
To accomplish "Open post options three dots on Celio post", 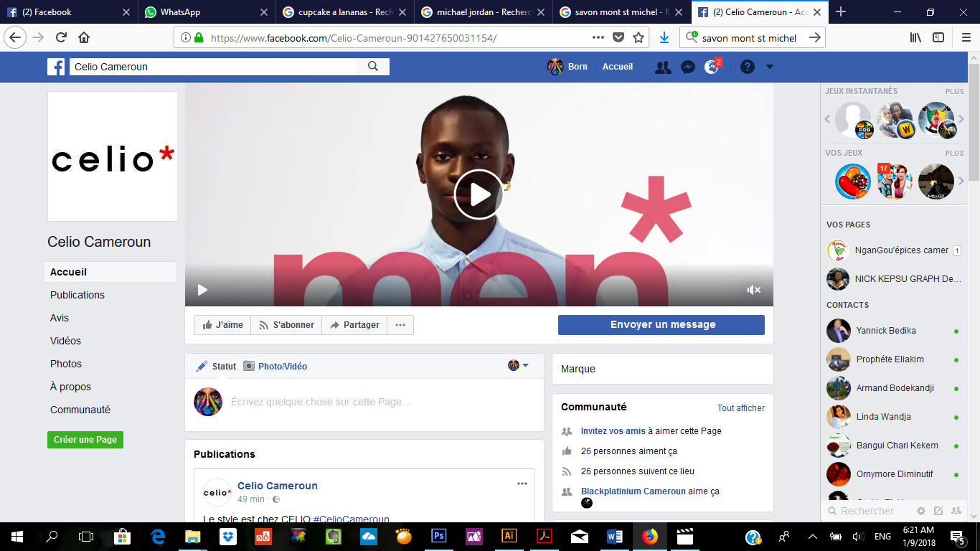I will [x=522, y=484].
